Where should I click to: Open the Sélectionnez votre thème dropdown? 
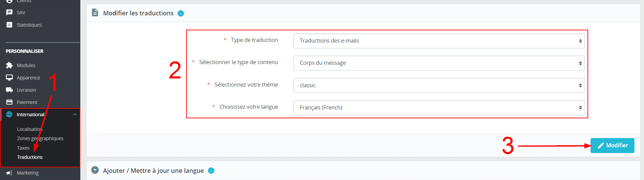[x=439, y=85]
